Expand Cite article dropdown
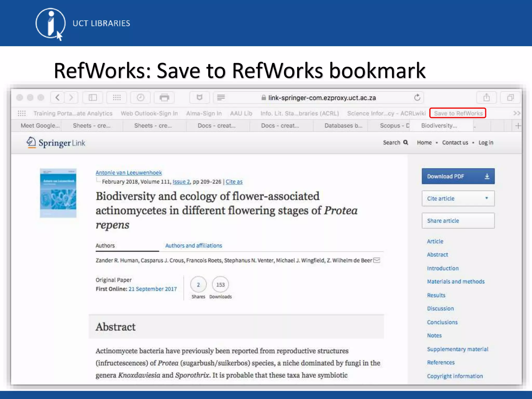The width and height of the screenshot is (532, 399). click(x=458, y=198)
